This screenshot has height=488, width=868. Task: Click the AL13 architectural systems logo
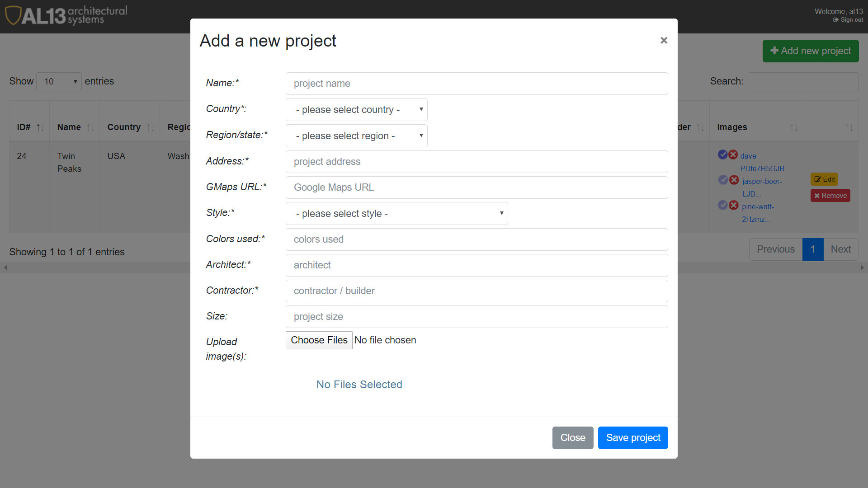[x=66, y=15]
